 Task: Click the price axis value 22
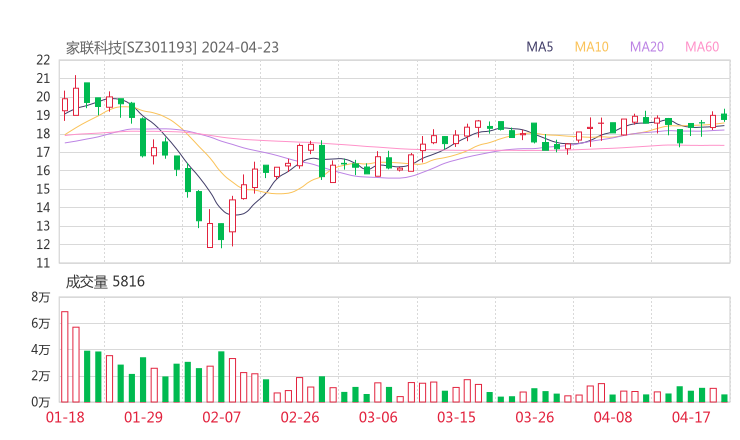coord(43,60)
